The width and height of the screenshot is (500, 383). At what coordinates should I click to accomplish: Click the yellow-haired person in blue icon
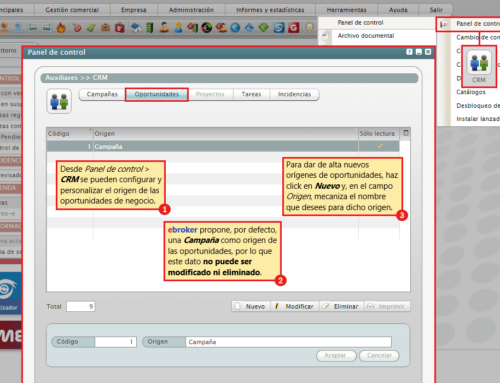(x=178, y=27)
